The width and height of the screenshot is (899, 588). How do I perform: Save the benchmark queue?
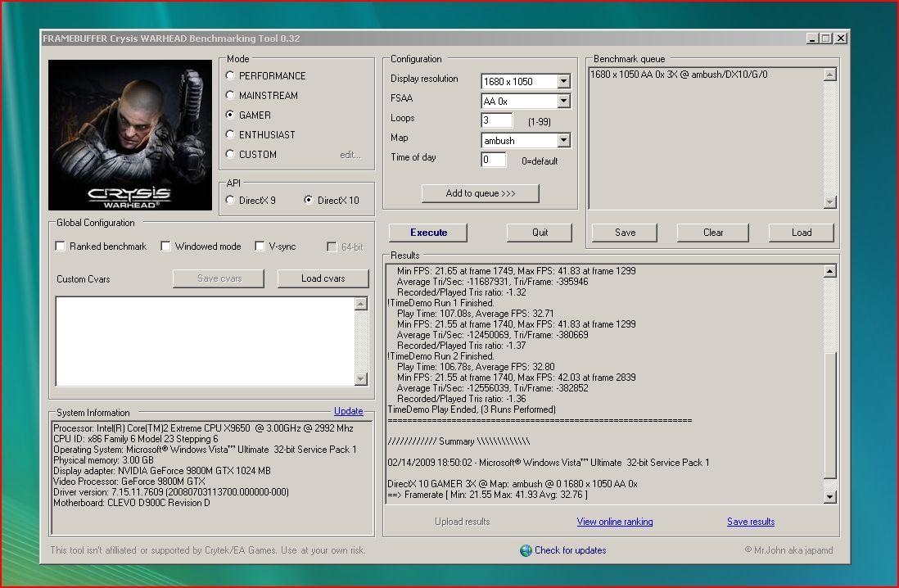(625, 233)
